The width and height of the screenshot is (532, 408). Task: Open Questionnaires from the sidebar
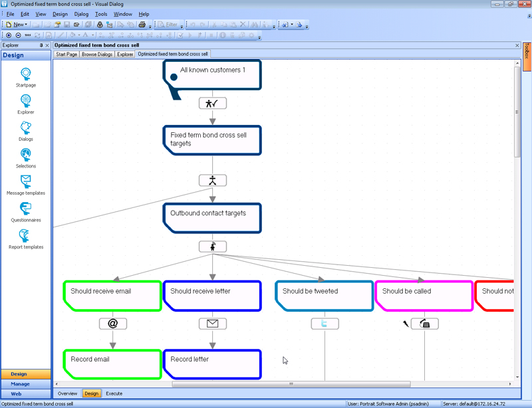(x=26, y=209)
